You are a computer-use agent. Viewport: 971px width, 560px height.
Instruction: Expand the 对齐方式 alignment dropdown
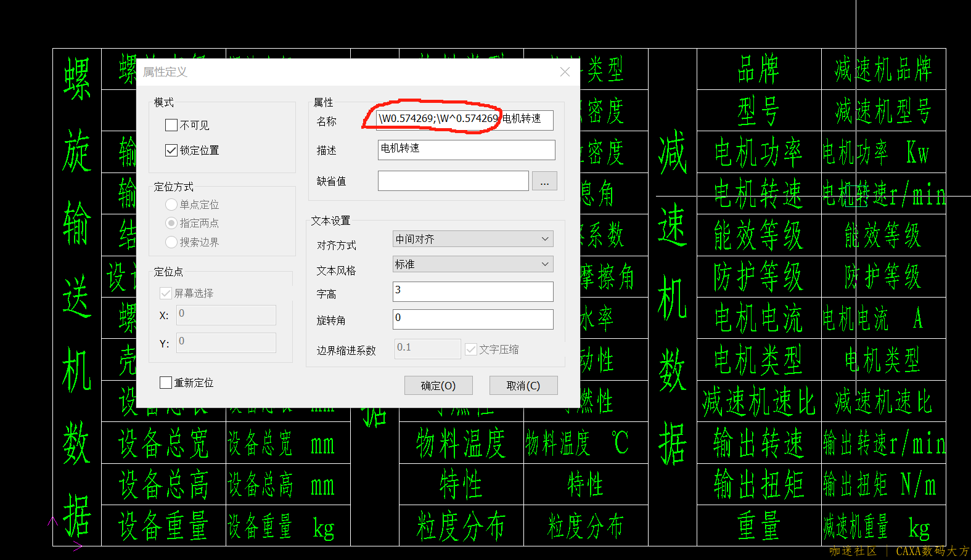point(472,239)
